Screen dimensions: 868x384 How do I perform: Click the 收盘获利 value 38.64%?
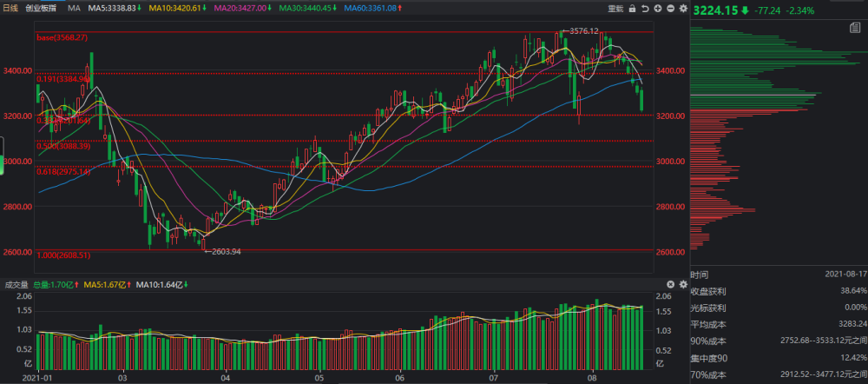(853, 290)
